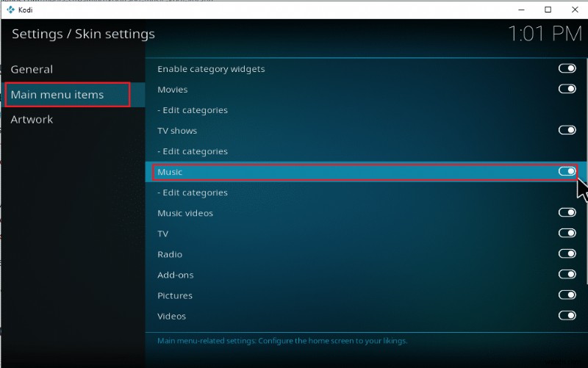The height and width of the screenshot is (368, 588).
Task: Open Edit categories under Movies
Action: pyautogui.click(x=193, y=110)
